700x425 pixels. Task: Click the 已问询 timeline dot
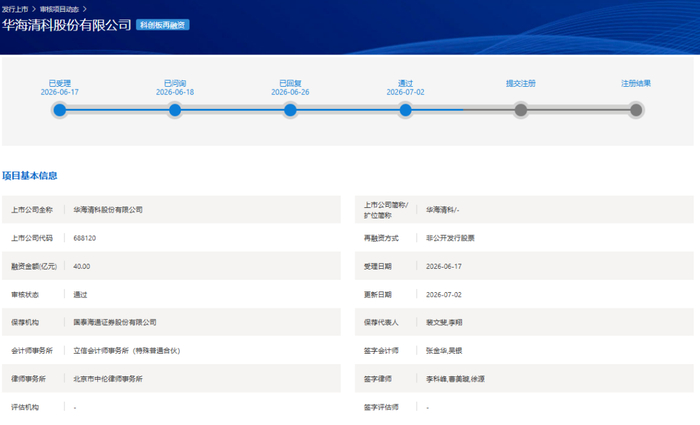click(x=175, y=110)
